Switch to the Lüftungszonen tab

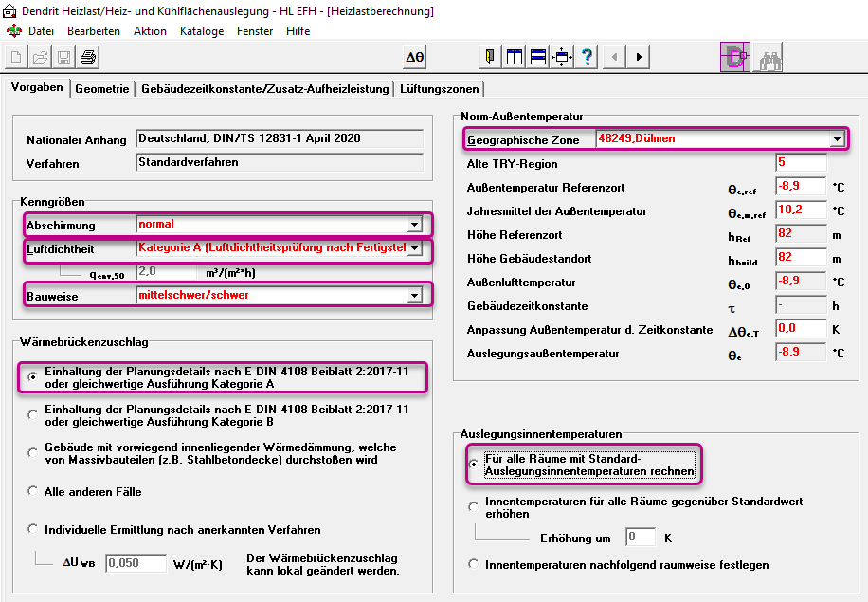point(440,88)
